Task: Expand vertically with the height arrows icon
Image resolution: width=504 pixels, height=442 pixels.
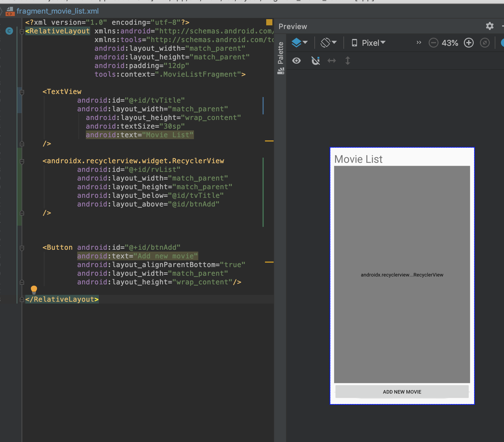Action: pyautogui.click(x=348, y=61)
